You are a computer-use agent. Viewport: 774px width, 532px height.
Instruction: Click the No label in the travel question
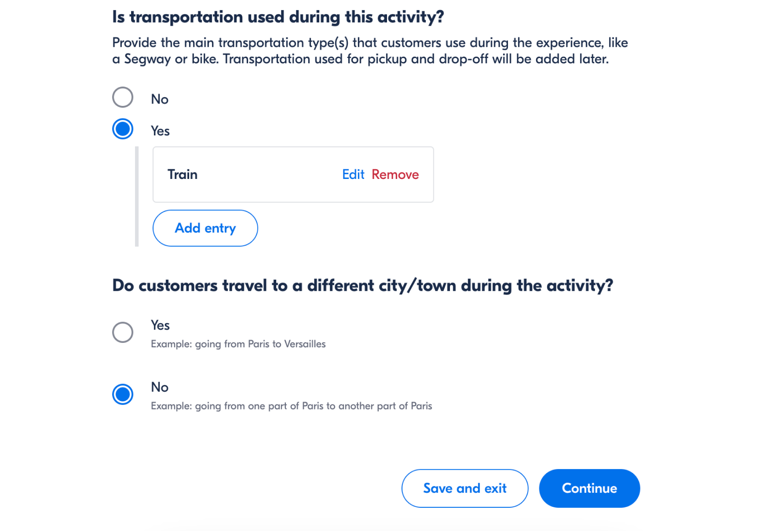click(x=159, y=387)
